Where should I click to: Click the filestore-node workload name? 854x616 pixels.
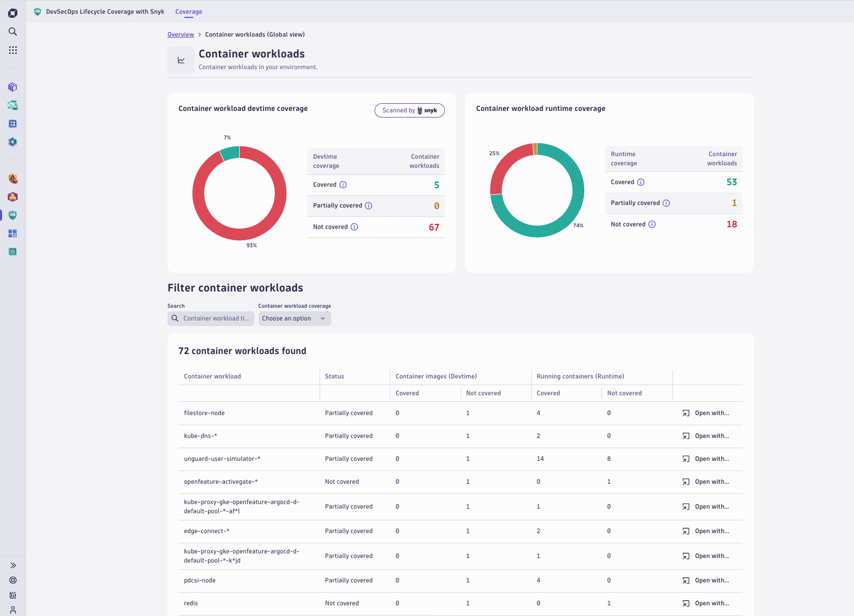tap(204, 413)
